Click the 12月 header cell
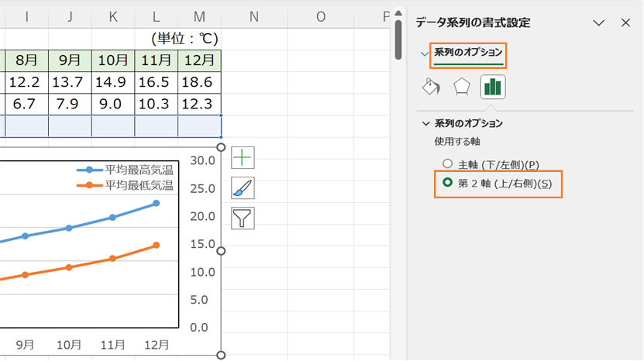The height and width of the screenshot is (361, 644). click(200, 60)
